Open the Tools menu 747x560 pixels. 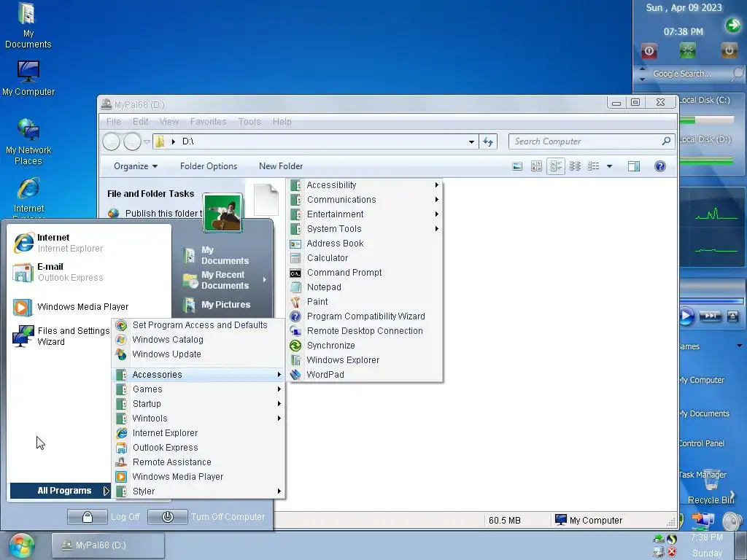[249, 122]
